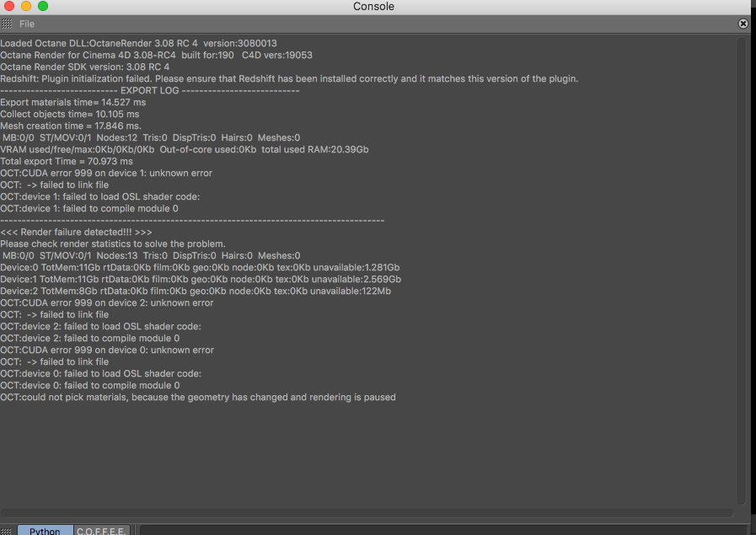Switch to the Python tab
The height and width of the screenshot is (535, 756).
pos(45,531)
